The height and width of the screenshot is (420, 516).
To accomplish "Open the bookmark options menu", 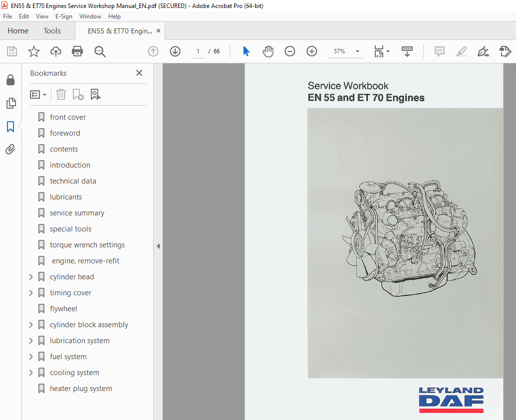I will [38, 94].
